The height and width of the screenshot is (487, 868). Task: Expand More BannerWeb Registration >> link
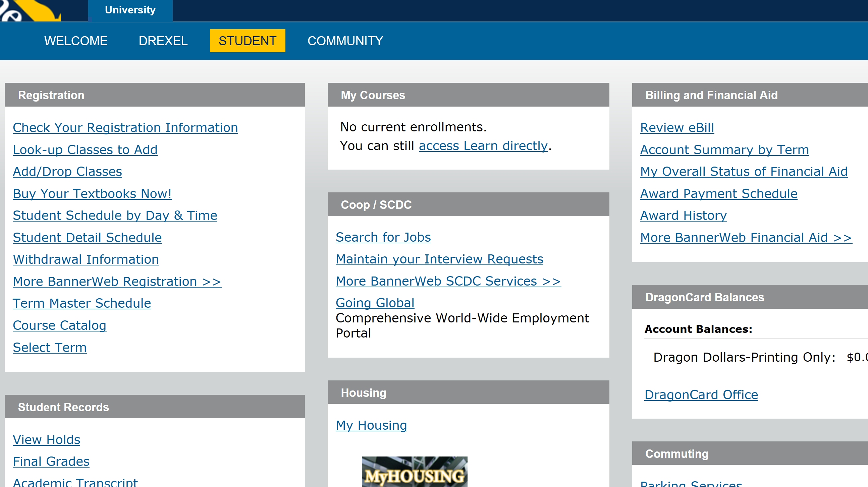(x=117, y=282)
